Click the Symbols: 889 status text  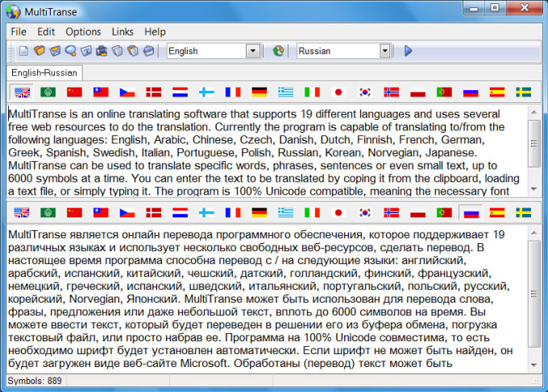coord(35,381)
